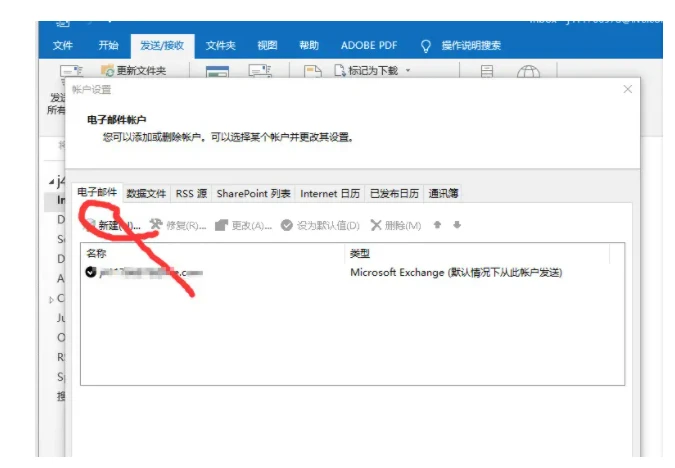675x468 pixels.
Task: Click 更新文件夹 in the ribbon
Action: point(141,71)
